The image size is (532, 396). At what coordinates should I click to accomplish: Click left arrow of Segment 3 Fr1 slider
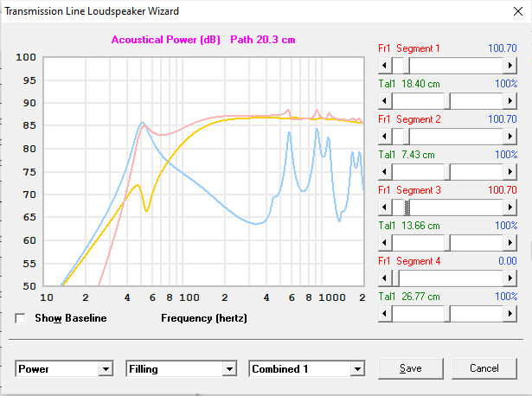385,208
